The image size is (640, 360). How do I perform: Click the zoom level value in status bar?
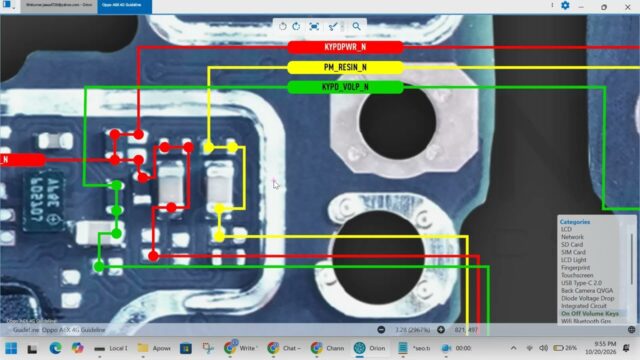pyautogui.click(x=413, y=329)
